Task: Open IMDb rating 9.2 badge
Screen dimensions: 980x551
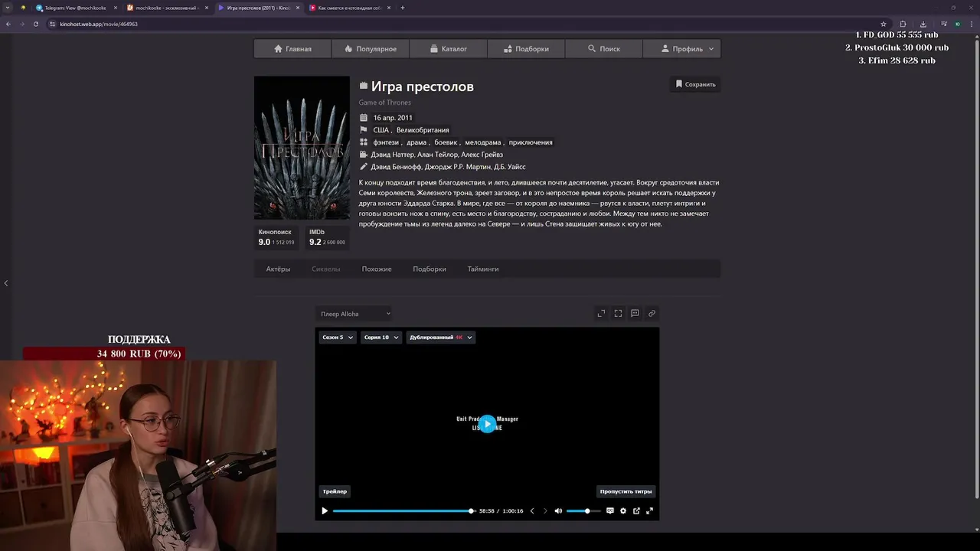Action: 327,237
